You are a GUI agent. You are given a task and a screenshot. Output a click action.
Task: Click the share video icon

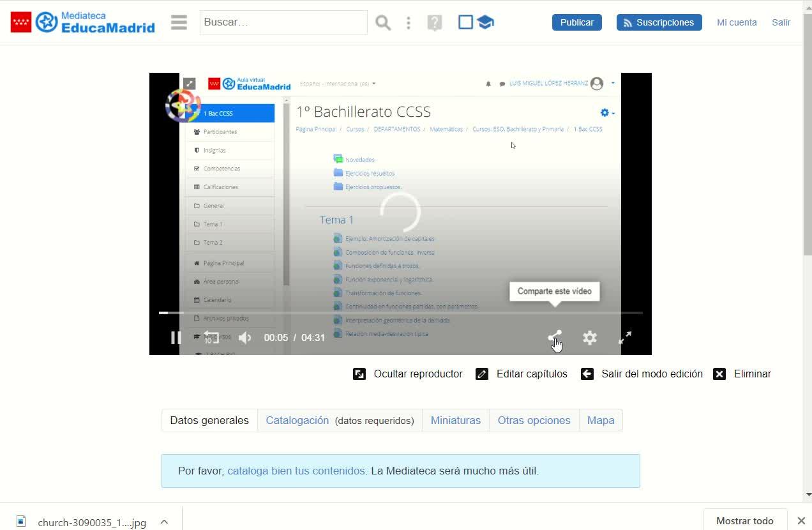point(555,337)
